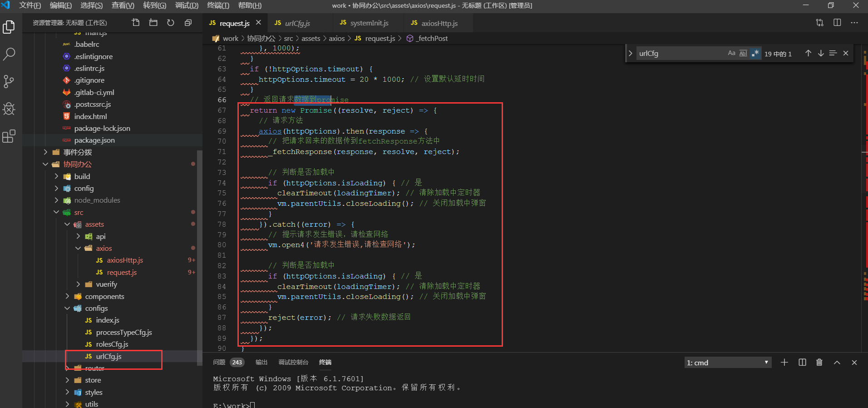Create a new file in explorer header
Screen dimensions: 868x408
coord(136,23)
